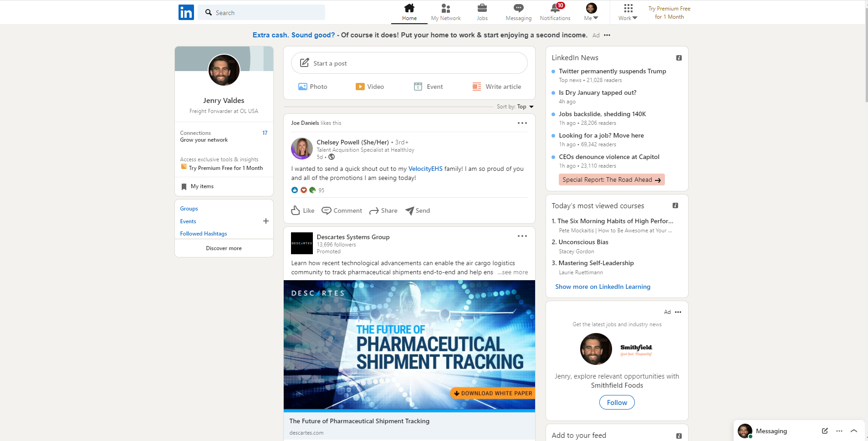The image size is (868, 441).
Task: Open CEOs denounce violence at Capitol story
Action: point(609,157)
